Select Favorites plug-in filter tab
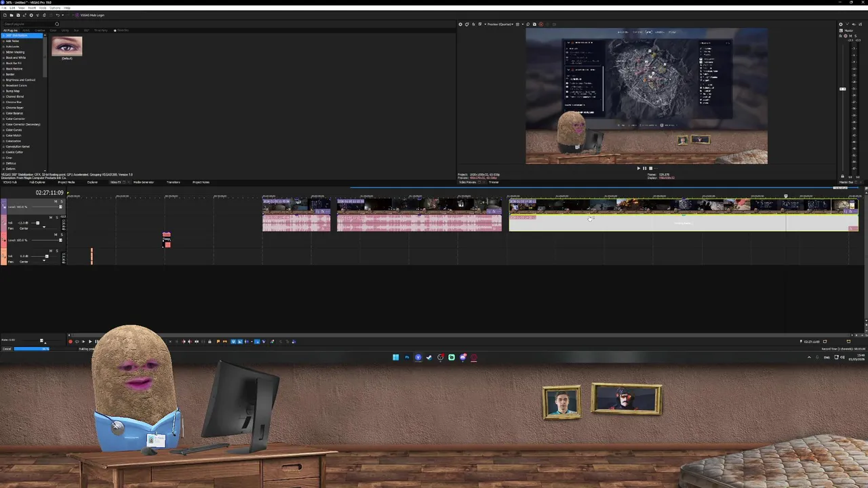Image resolution: width=868 pixels, height=488 pixels. click(123, 30)
